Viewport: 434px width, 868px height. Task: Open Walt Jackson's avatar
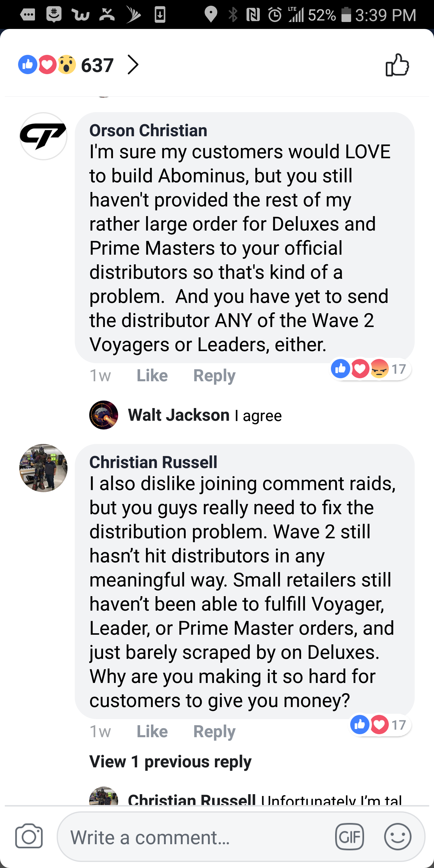(103, 415)
